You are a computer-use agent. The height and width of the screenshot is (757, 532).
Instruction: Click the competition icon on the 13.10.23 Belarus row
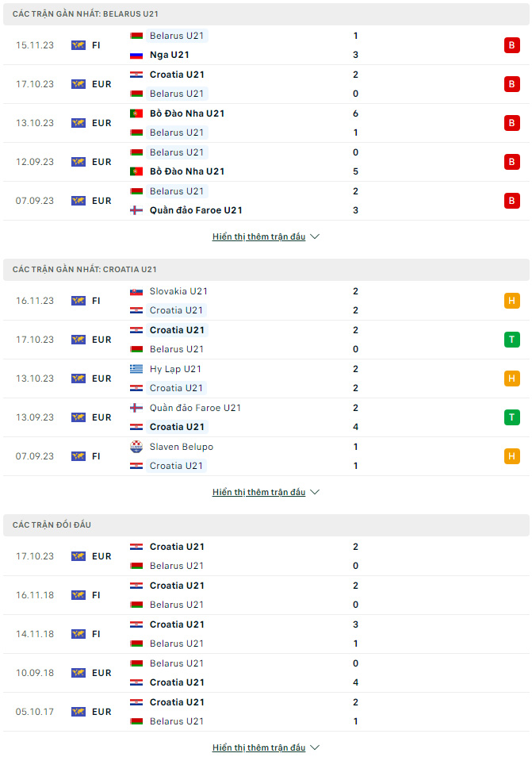coord(78,123)
